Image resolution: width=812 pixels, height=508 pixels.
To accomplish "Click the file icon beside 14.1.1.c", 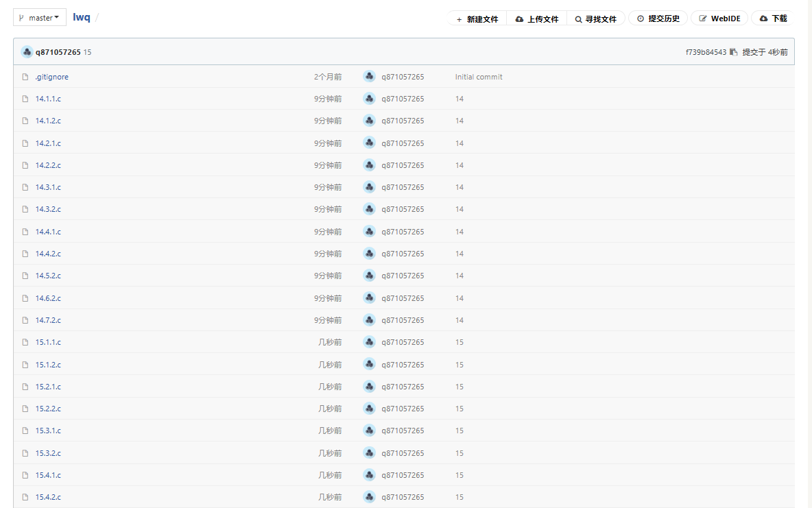I will pos(25,99).
